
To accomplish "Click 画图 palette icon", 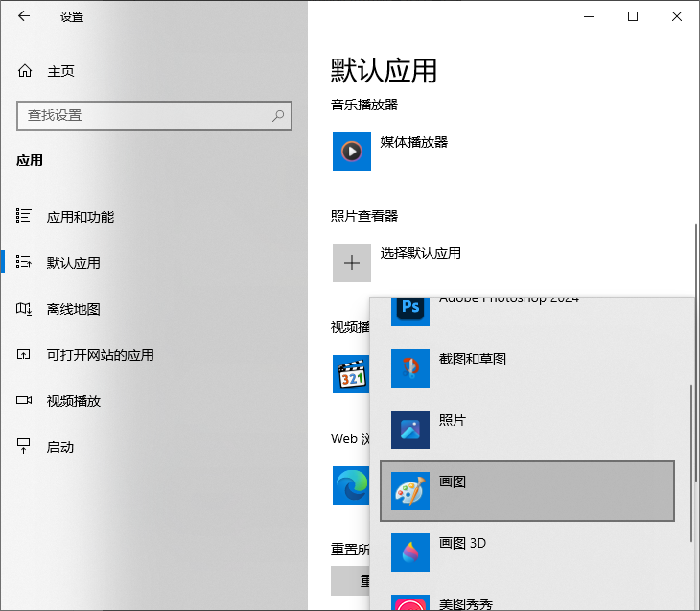I will coord(410,491).
